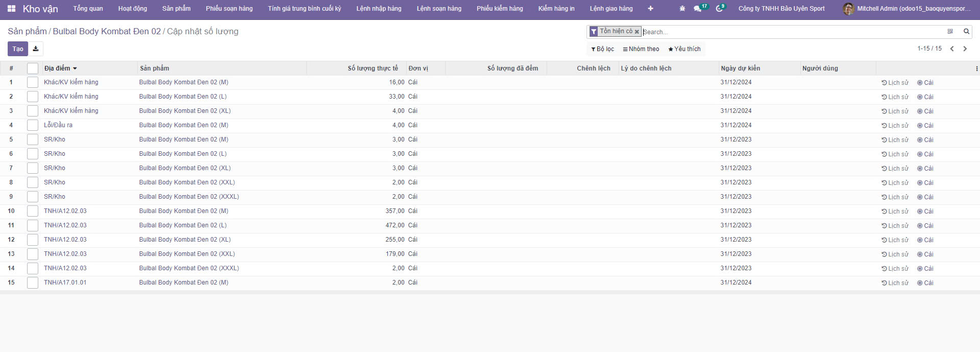
Task: Go to previous page with left arrow
Action: coord(952,49)
